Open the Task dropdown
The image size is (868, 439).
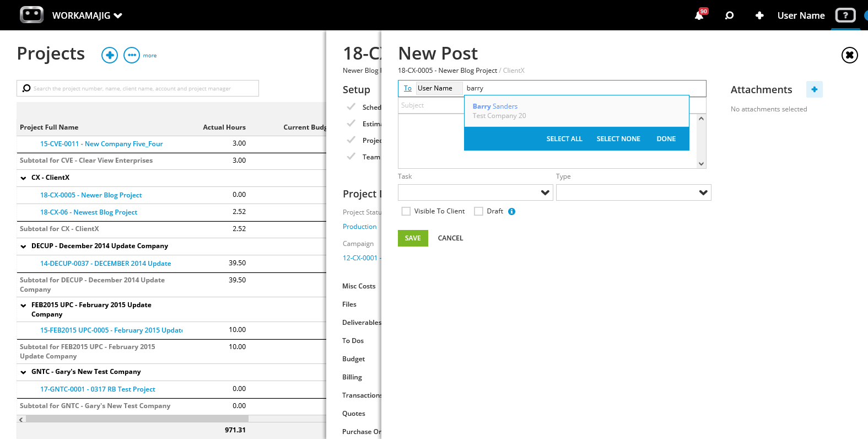coord(475,192)
